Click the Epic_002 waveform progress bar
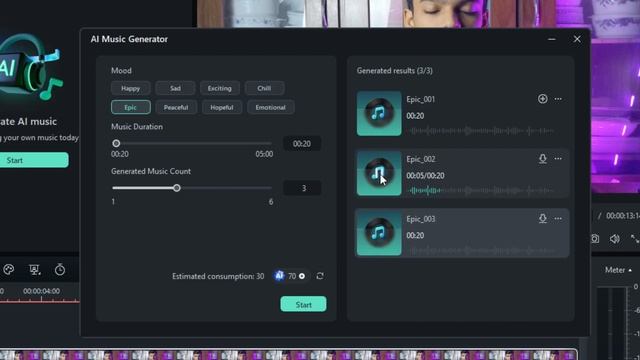 (x=481, y=191)
